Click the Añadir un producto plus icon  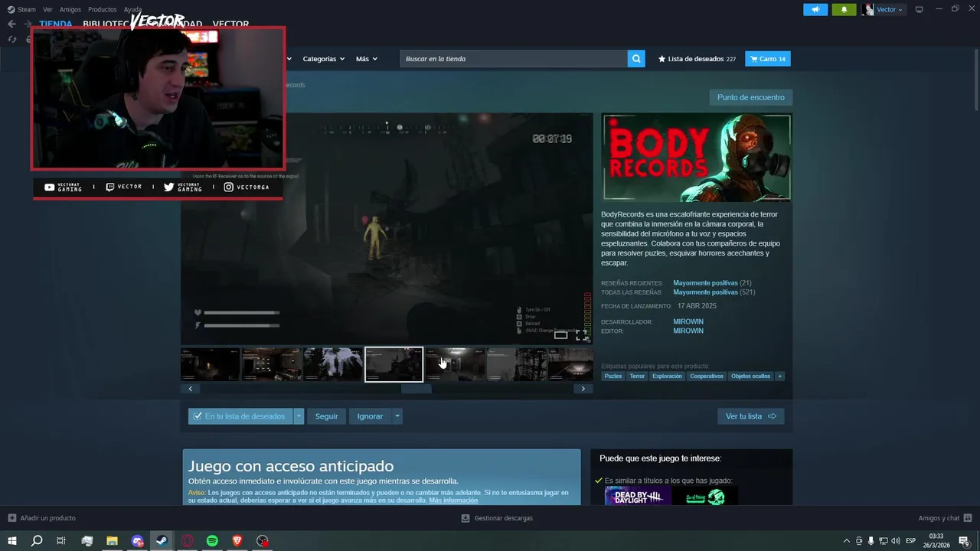(x=11, y=518)
